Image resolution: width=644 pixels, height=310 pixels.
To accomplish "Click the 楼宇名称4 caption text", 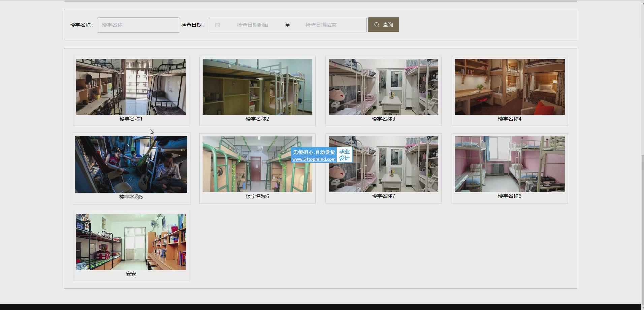I will coord(510,119).
